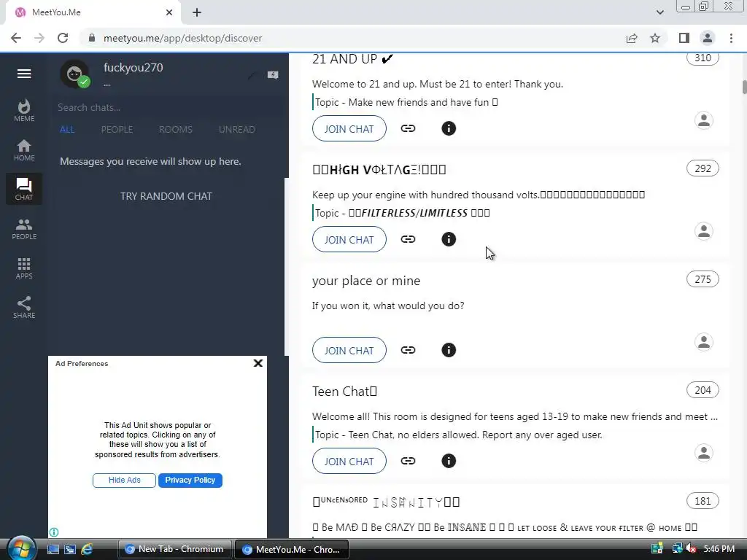Screen dimensions: 747x560
Task: Switch to ROOMS chats tab
Action: (176, 130)
